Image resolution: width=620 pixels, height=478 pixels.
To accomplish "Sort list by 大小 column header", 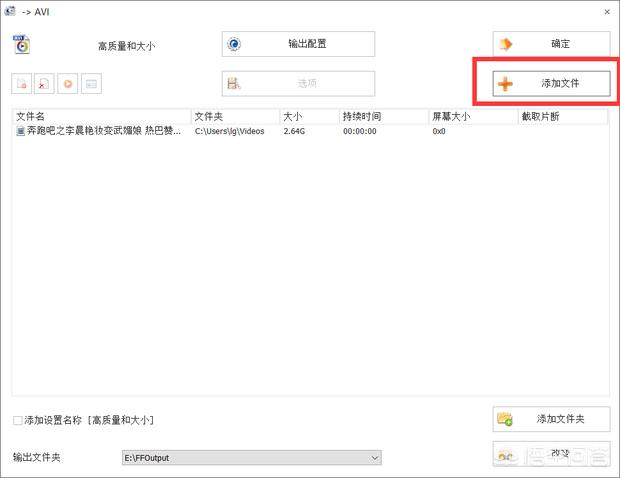I will tap(308, 117).
